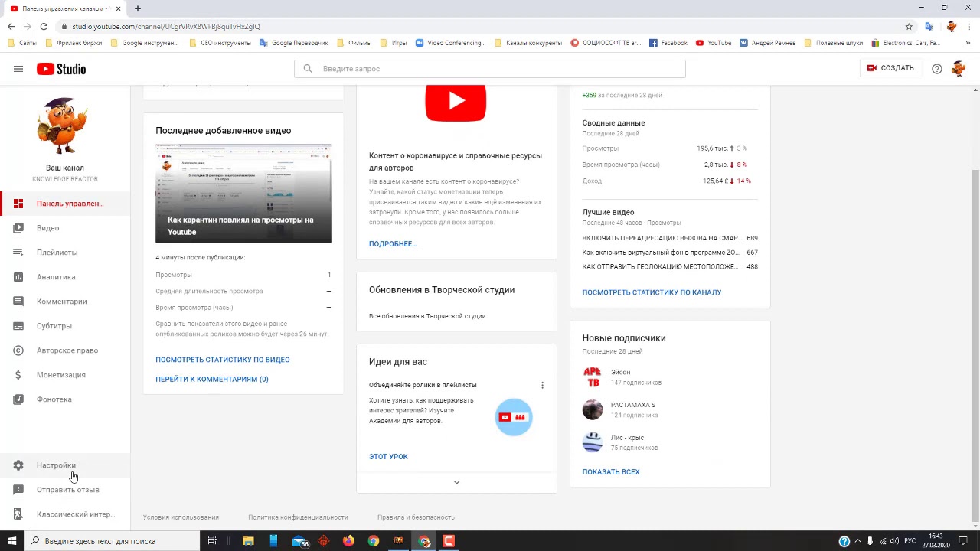This screenshot has width=980, height=551.
Task: Click the Google Translate extension icon
Action: (x=929, y=26)
